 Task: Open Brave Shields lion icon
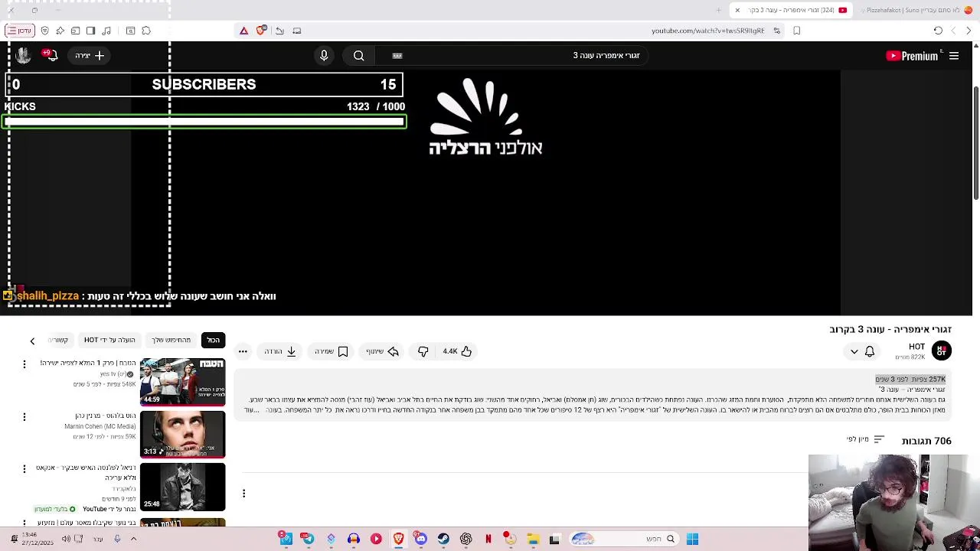tap(261, 31)
